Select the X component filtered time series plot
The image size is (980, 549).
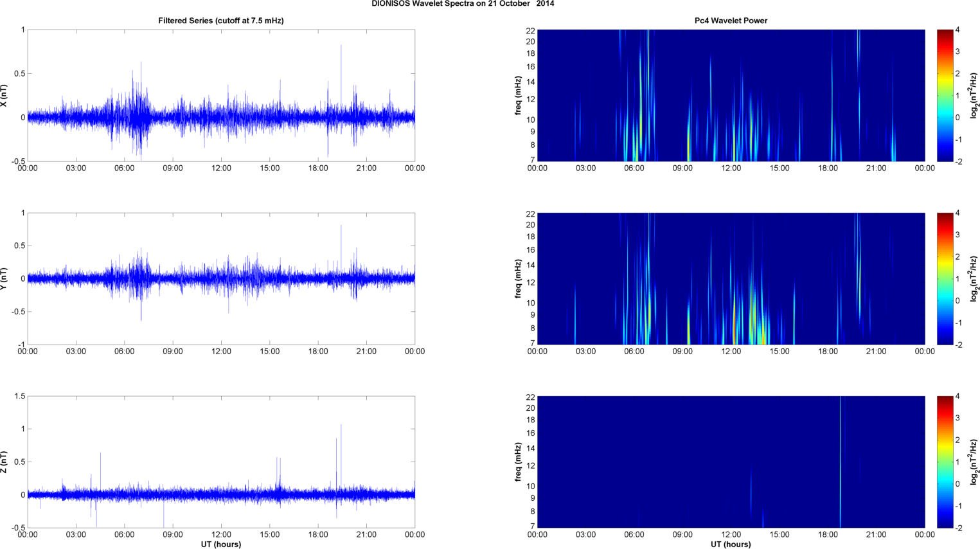point(221,96)
